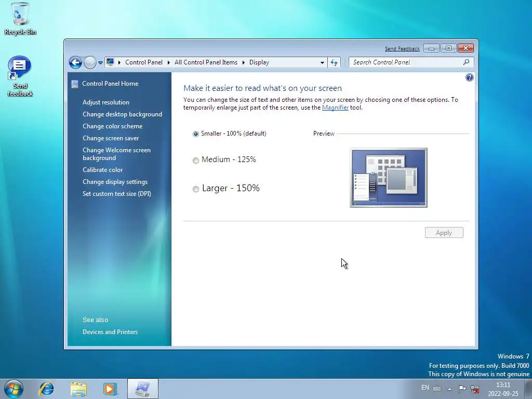Click the display preview thumbnail

click(x=389, y=178)
